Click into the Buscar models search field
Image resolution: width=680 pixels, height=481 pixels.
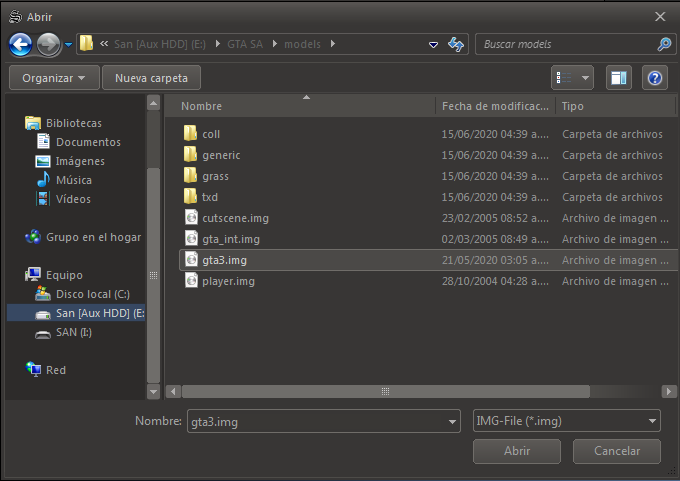tap(566, 44)
